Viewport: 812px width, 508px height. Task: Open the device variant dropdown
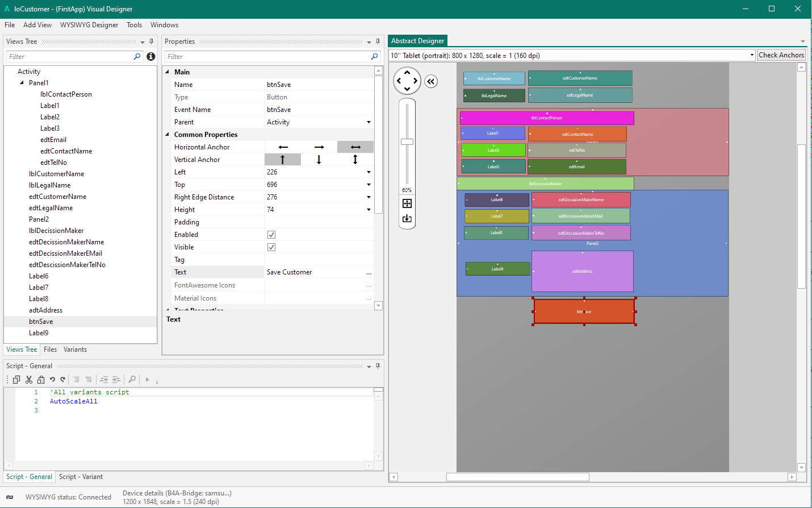752,55
